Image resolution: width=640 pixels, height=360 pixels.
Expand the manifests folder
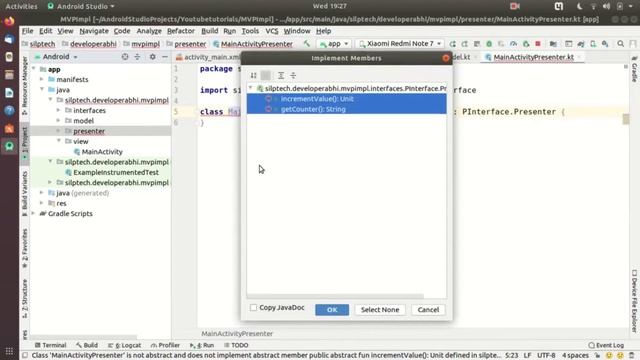tap(42, 79)
